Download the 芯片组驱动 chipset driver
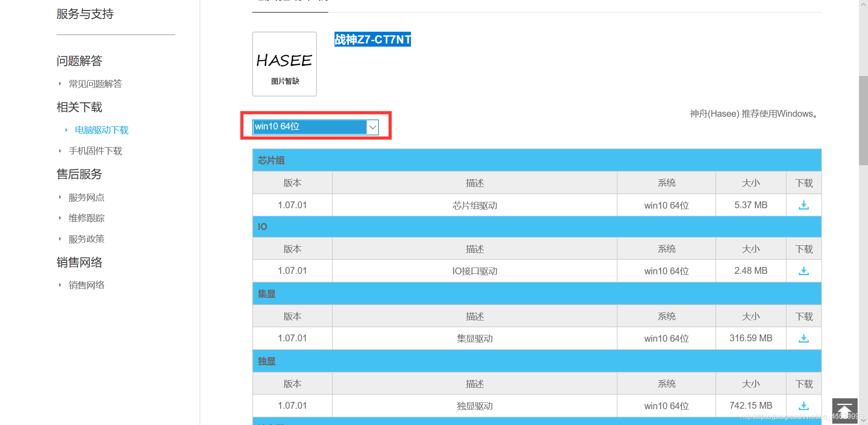The width and height of the screenshot is (868, 425). tap(803, 205)
